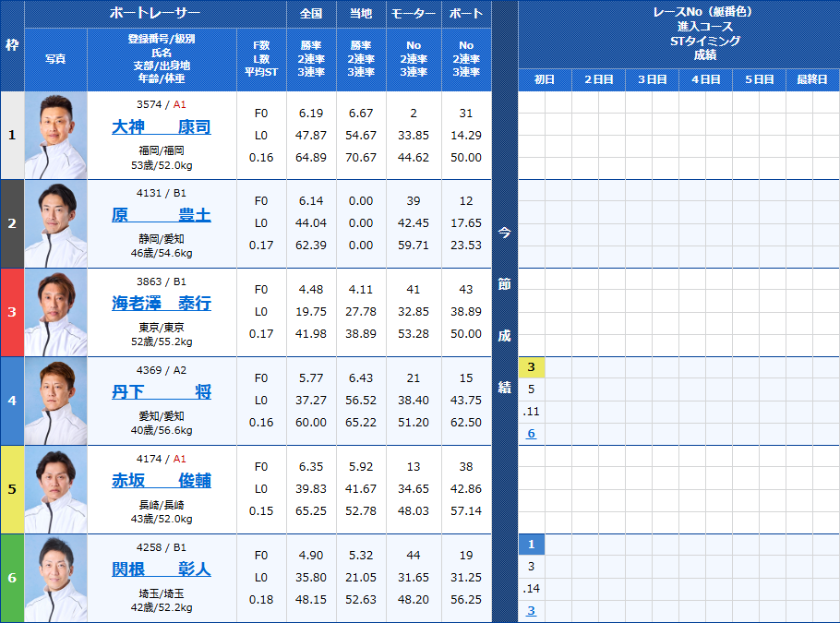Click local win rate 6.67
This screenshot has width=840, height=623.
pos(361,113)
